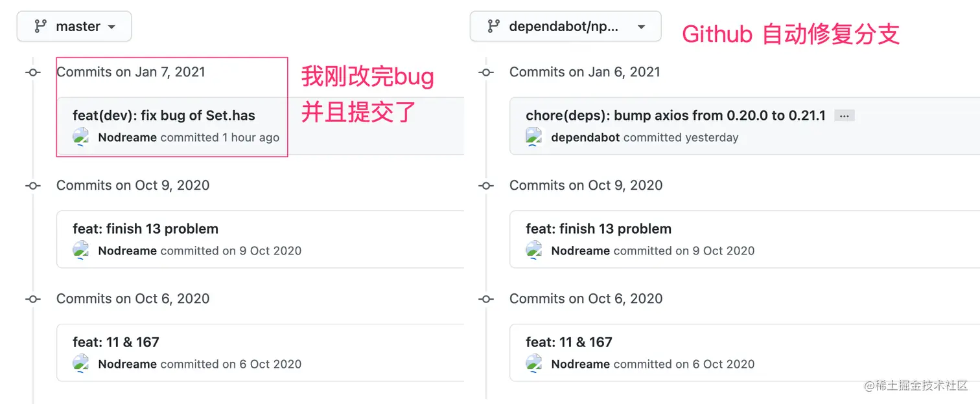Expand the axios bump commit ellipsis

[x=844, y=116]
